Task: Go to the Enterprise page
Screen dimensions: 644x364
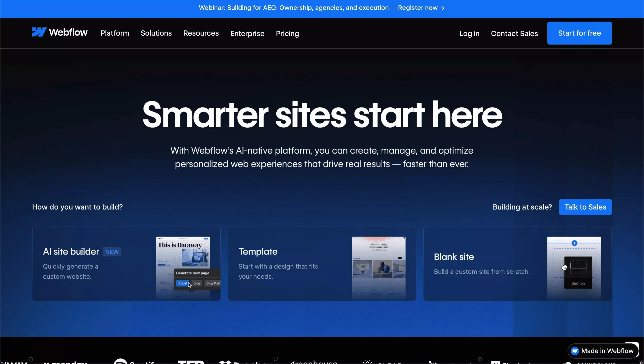Action: click(247, 33)
